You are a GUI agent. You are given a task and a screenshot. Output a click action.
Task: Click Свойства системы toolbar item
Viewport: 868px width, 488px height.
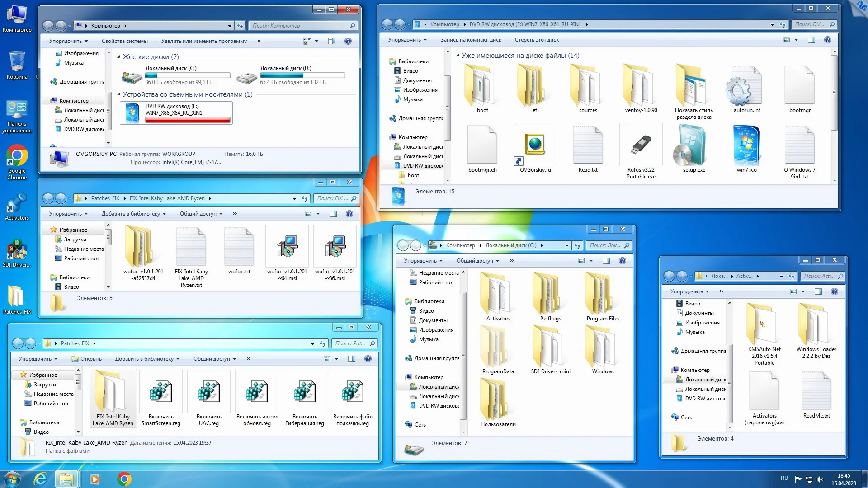(x=124, y=41)
